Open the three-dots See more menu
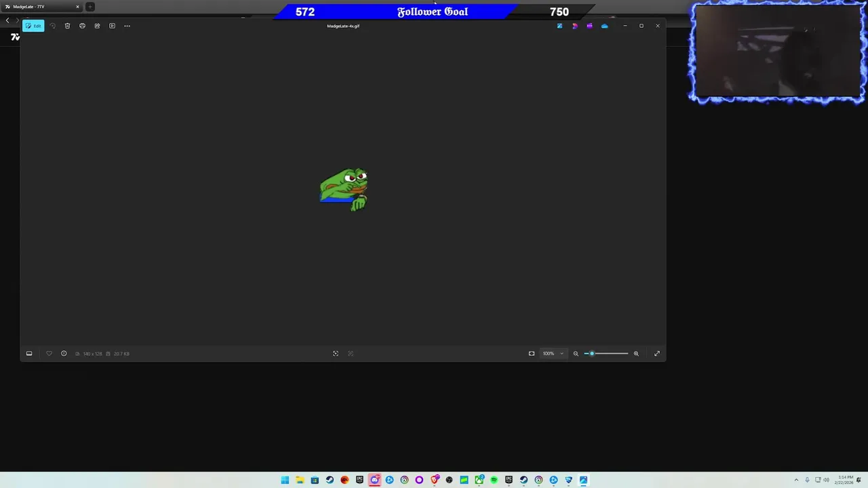The image size is (868, 488). 127,26
